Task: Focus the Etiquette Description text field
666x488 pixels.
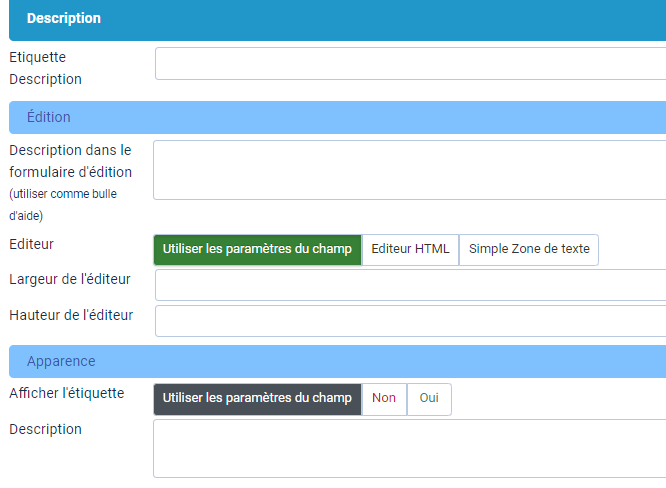Action: [x=411, y=63]
